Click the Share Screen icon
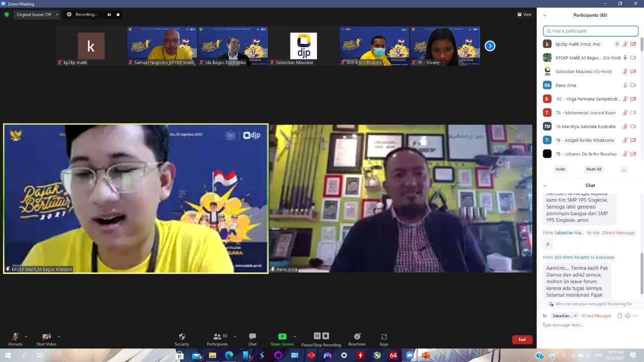Screen dimensions: 644x362 (x=282, y=337)
